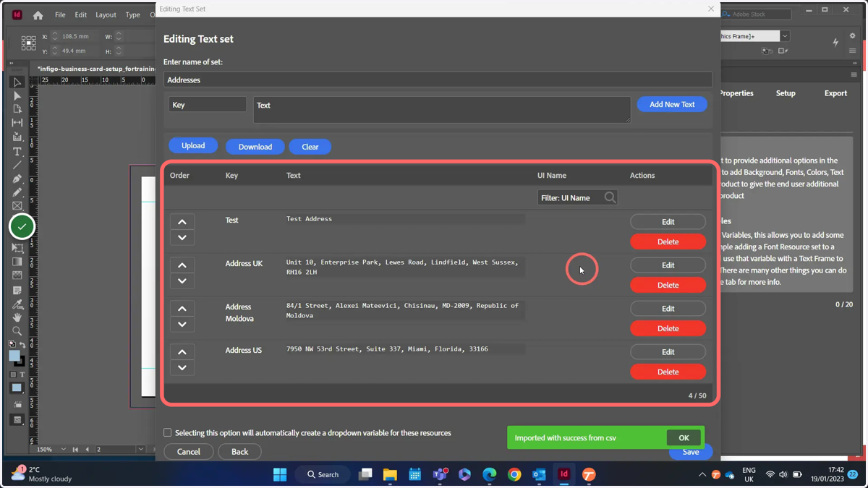Click the Cancel button
The height and width of the screenshot is (488, 868).
(189, 452)
